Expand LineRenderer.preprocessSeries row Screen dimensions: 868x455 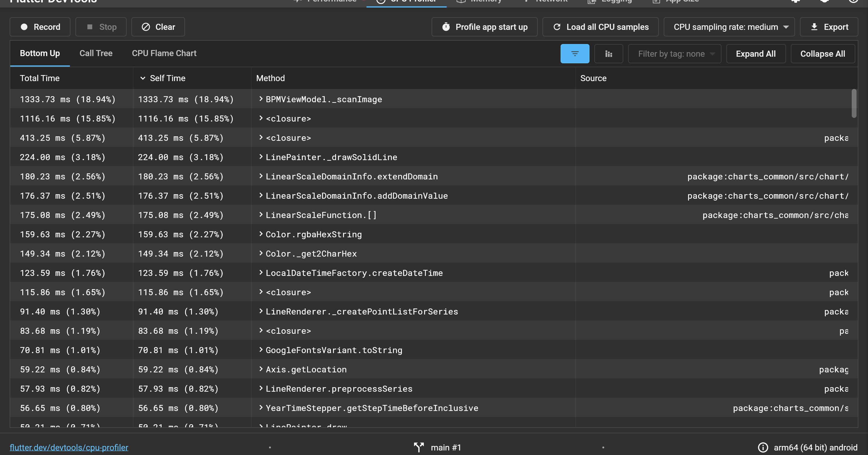click(x=260, y=388)
